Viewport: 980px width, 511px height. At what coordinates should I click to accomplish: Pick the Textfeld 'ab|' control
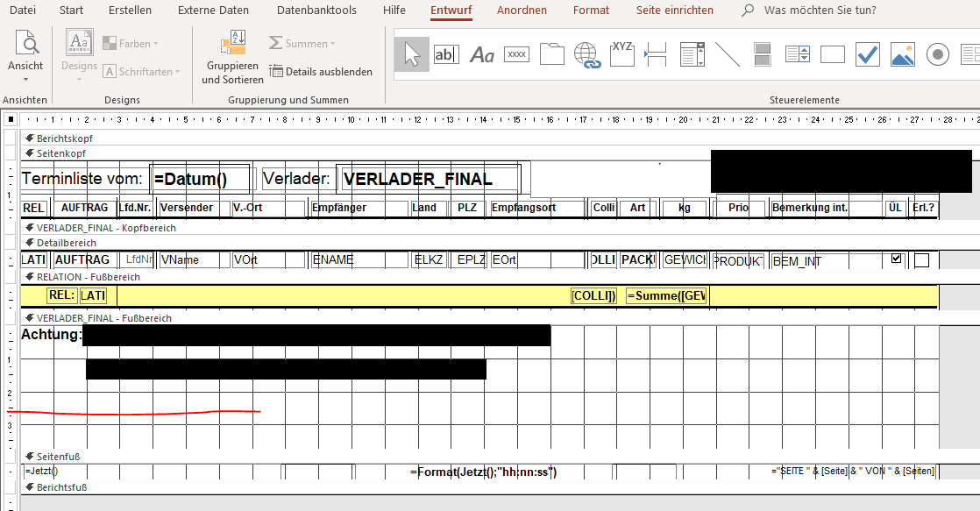tap(446, 54)
